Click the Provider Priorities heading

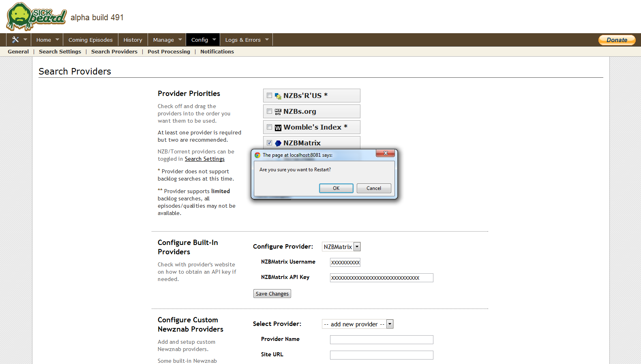pyautogui.click(x=189, y=94)
